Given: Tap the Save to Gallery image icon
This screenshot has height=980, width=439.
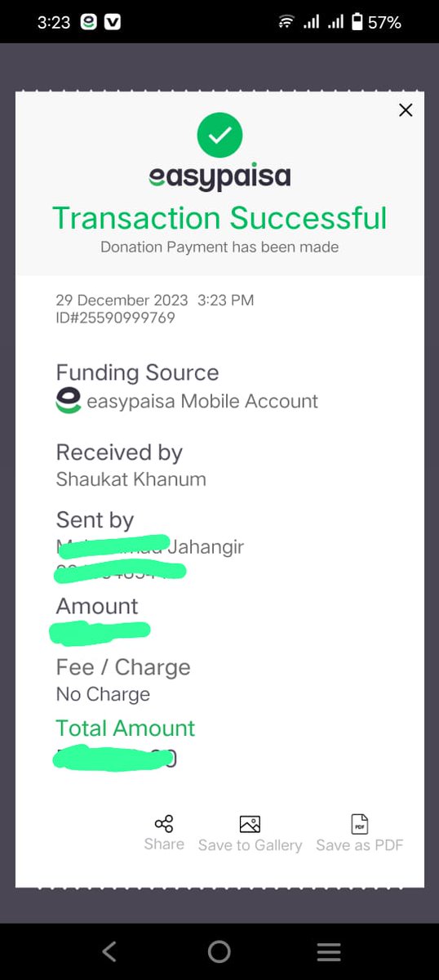Looking at the screenshot, I should point(250,824).
